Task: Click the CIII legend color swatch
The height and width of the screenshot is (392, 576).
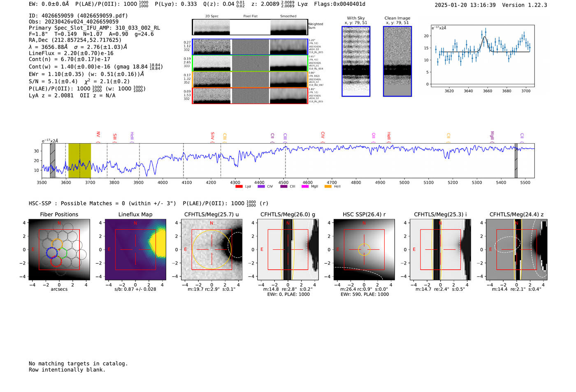Action: pyautogui.click(x=284, y=186)
